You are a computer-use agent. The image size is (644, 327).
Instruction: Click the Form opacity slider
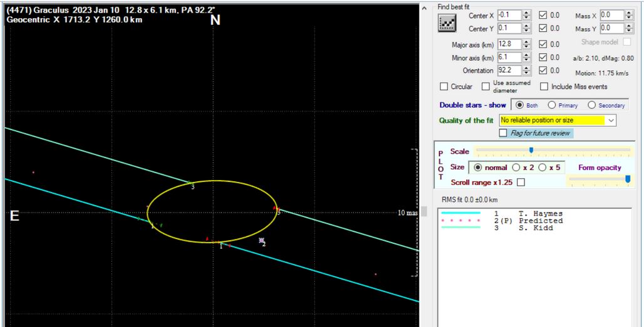click(x=598, y=179)
